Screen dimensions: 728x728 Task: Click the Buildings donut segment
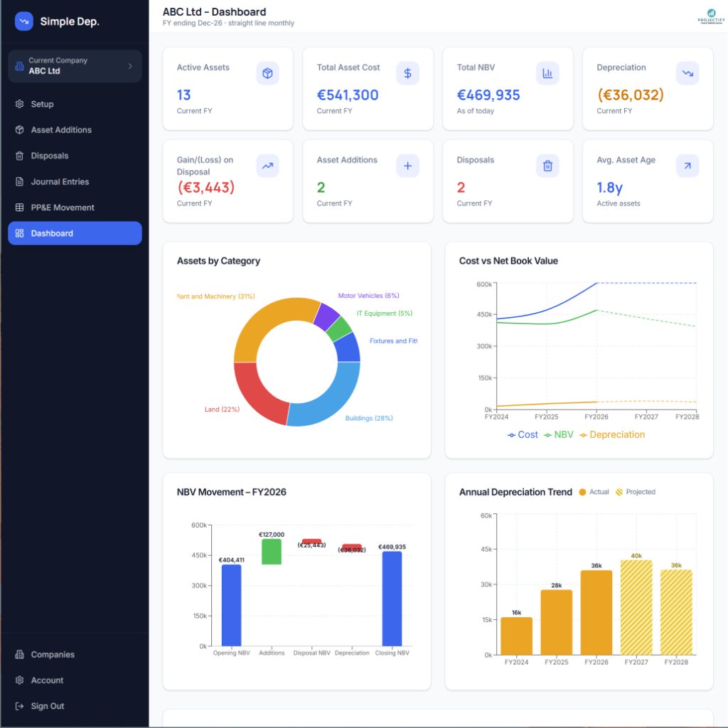pyautogui.click(x=331, y=400)
